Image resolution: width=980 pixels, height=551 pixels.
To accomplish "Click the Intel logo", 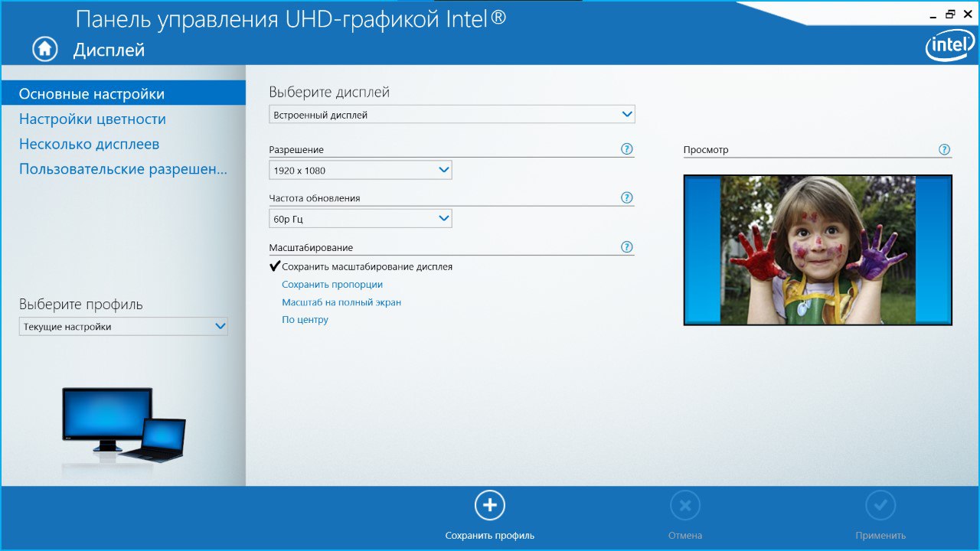I will click(950, 47).
